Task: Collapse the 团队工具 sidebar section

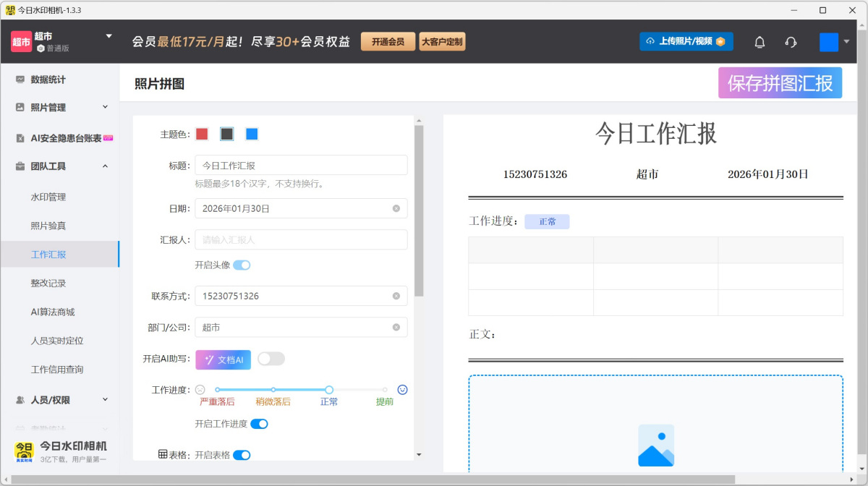Action: [x=105, y=166]
